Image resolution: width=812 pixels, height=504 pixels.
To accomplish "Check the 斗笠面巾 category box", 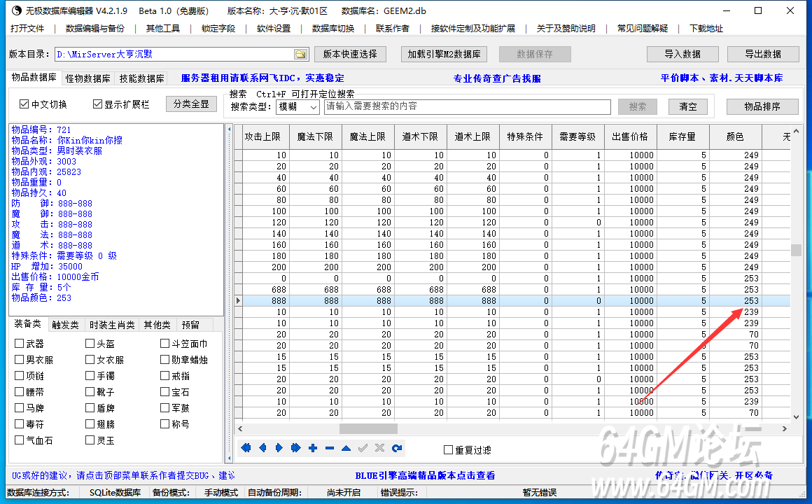I will pos(164,344).
